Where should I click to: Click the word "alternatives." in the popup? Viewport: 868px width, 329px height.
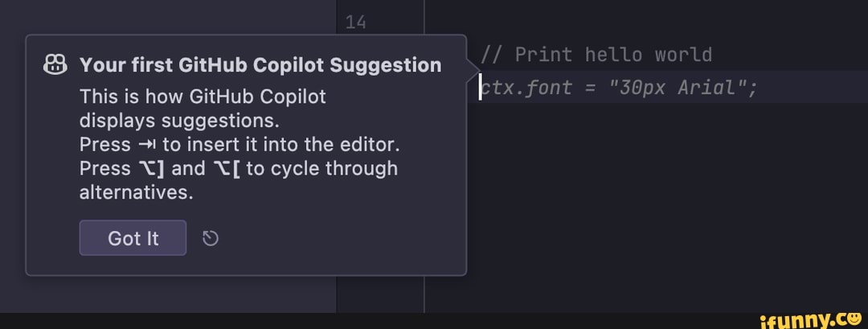pos(137,193)
